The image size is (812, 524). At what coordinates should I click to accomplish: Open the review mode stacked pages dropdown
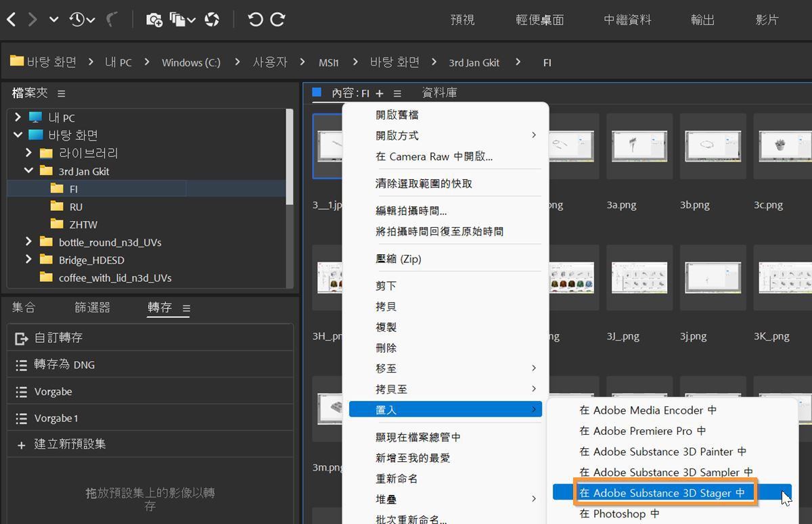coord(183,20)
